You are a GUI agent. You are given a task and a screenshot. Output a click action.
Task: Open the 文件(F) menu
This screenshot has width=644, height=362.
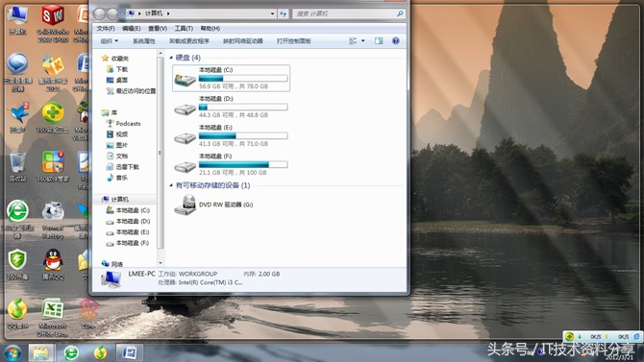coord(106,28)
